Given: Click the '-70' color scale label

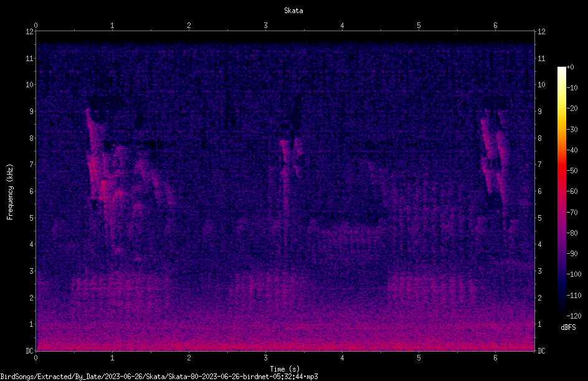Looking at the screenshot, I should 572,213.
